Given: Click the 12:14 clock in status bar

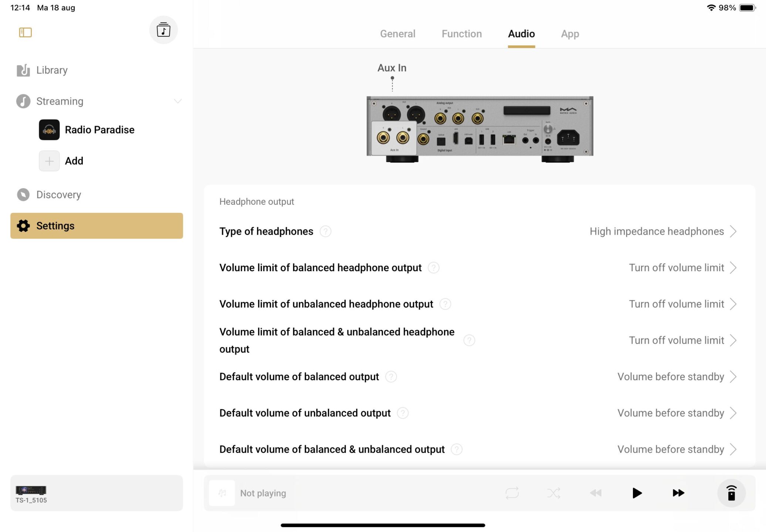Looking at the screenshot, I should click(x=20, y=8).
